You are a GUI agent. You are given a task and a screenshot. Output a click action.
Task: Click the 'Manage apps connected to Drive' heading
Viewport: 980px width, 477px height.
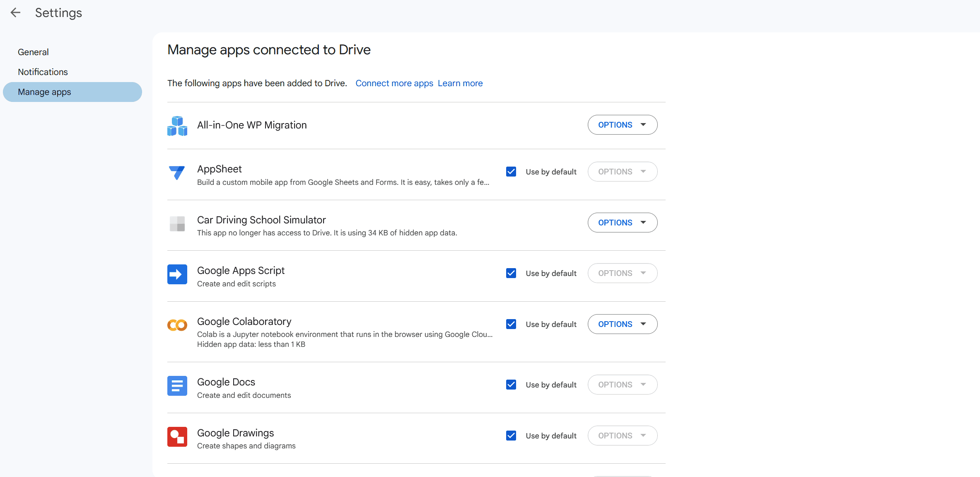(269, 50)
